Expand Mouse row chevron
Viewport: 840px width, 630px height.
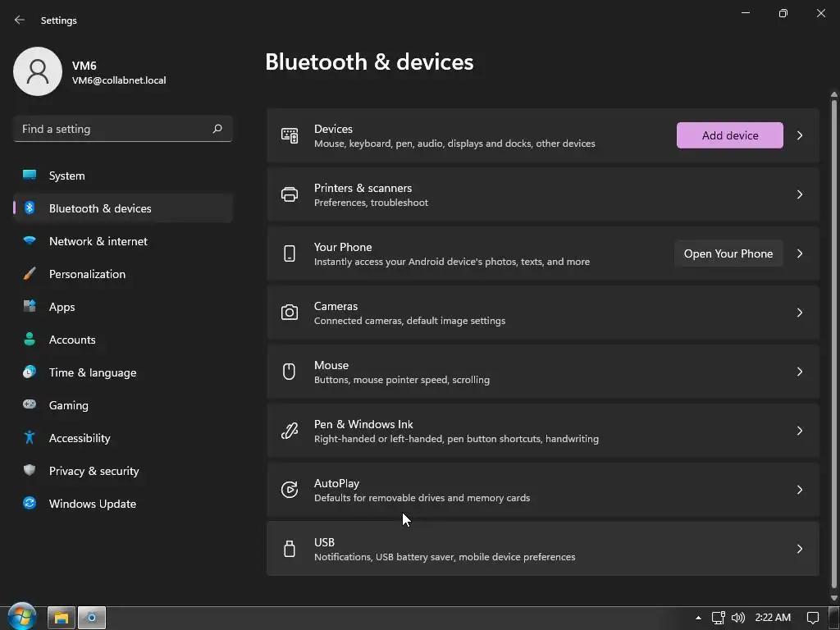point(799,372)
